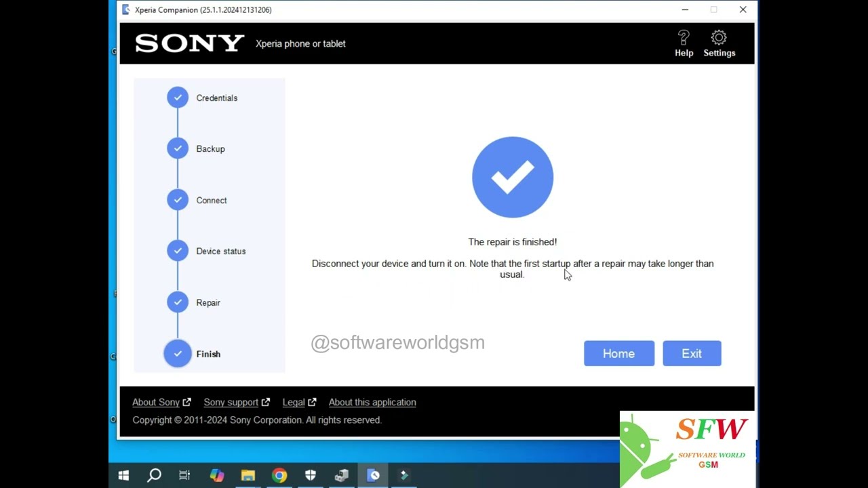This screenshot has height=488, width=868.
Task: Select the Repair step checkmark
Action: point(178,302)
